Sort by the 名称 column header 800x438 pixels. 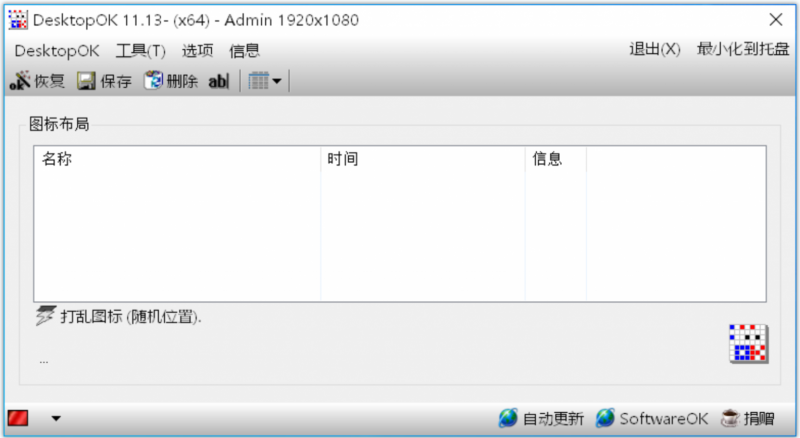coord(178,159)
